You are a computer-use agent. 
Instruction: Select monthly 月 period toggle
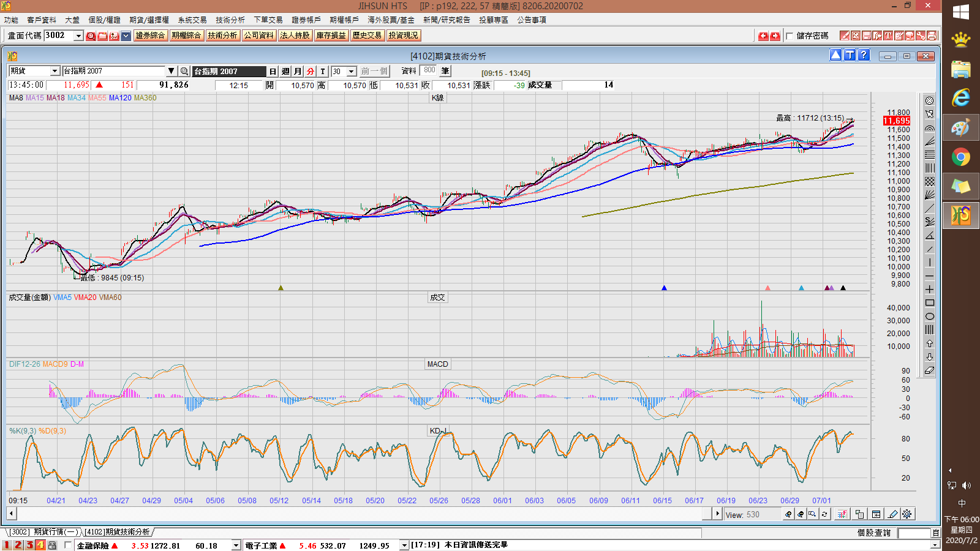click(x=298, y=72)
